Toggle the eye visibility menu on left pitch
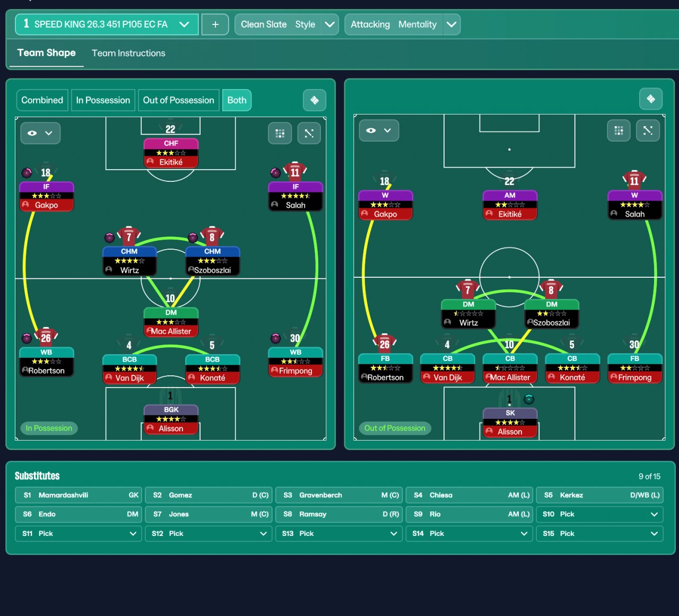 coord(40,133)
